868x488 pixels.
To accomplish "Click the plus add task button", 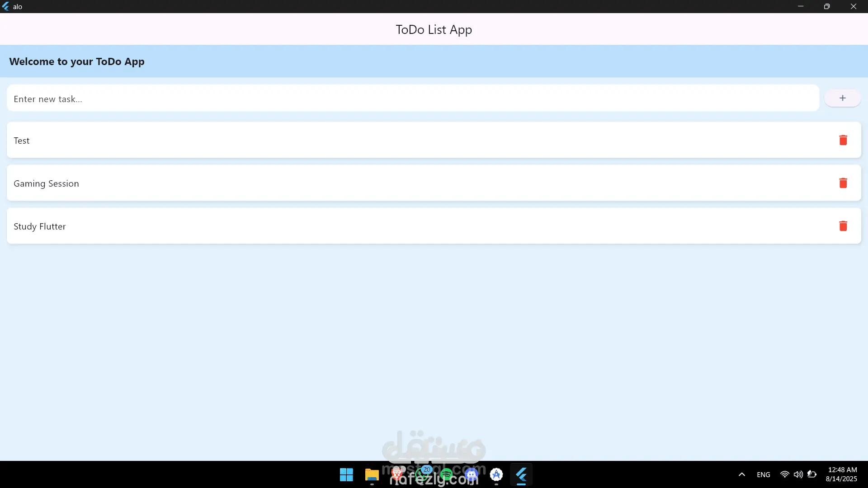I will (x=842, y=98).
